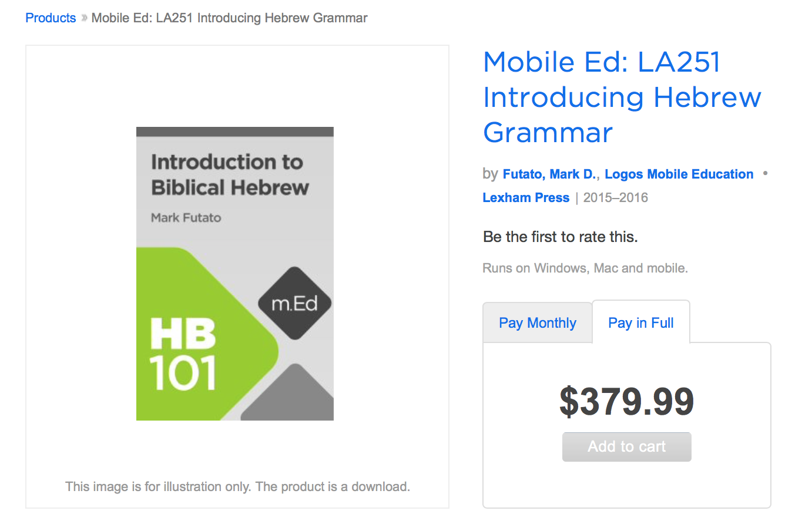Screen dimensions: 812x531
Task: Click the Products breadcrumb link
Action: (51, 18)
